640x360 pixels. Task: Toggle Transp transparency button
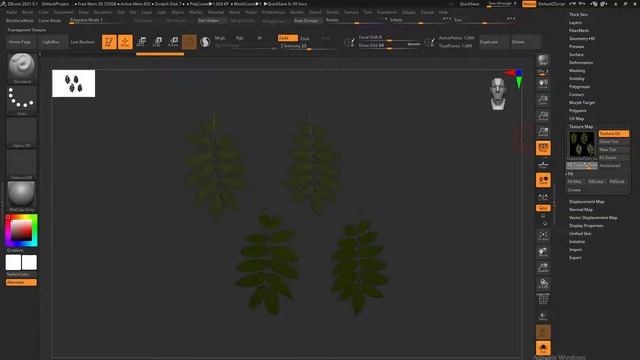[x=543, y=316]
